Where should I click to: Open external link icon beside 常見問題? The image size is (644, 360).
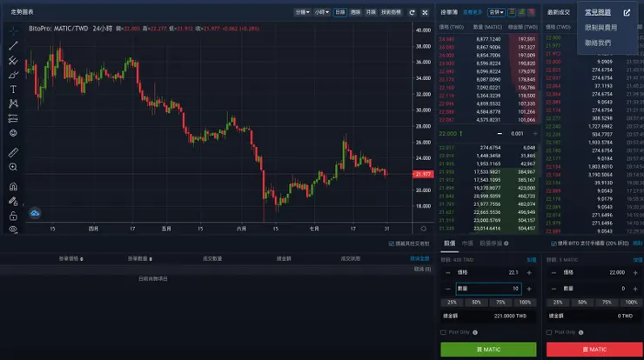pyautogui.click(x=627, y=13)
